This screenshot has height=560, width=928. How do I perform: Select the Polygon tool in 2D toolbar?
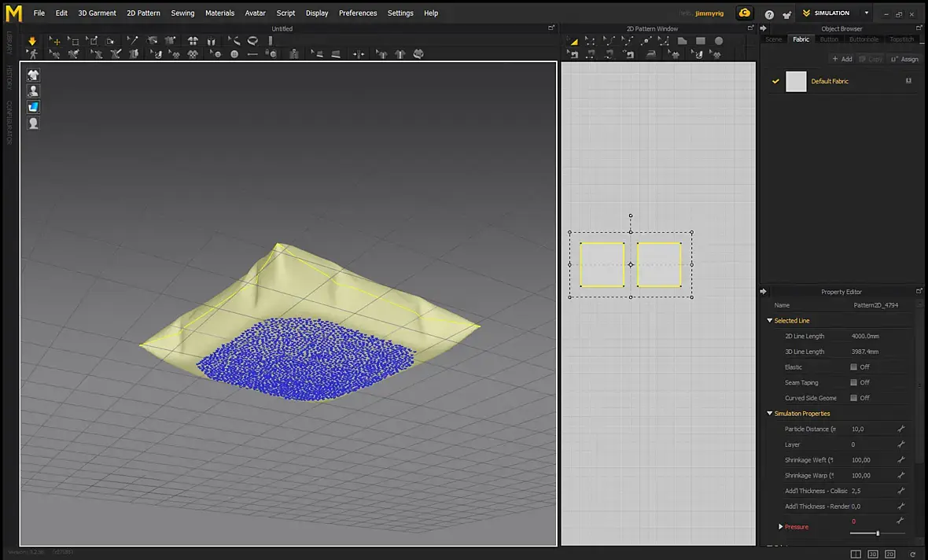pos(682,41)
